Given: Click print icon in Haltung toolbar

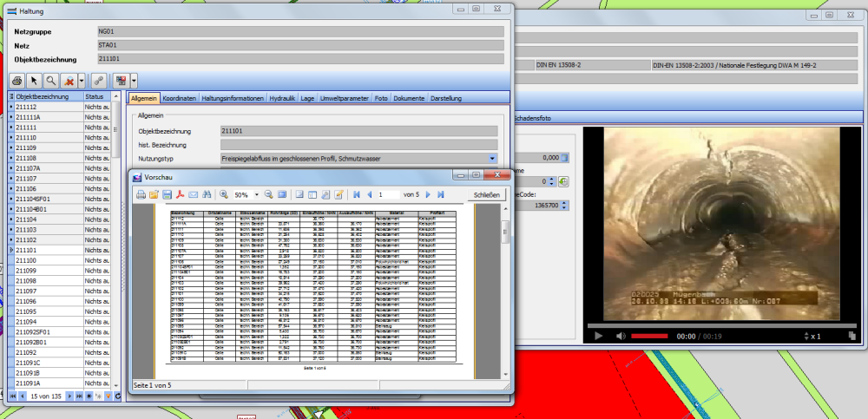Looking at the screenshot, I should tap(17, 81).
